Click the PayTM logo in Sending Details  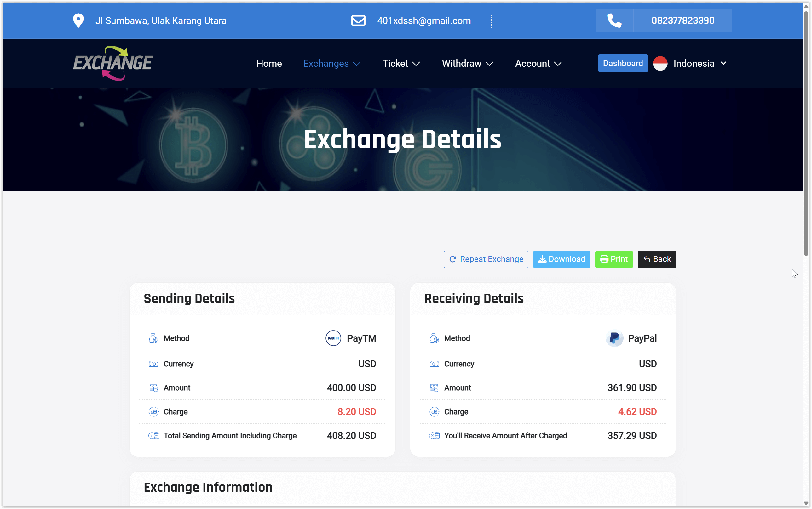(x=333, y=338)
